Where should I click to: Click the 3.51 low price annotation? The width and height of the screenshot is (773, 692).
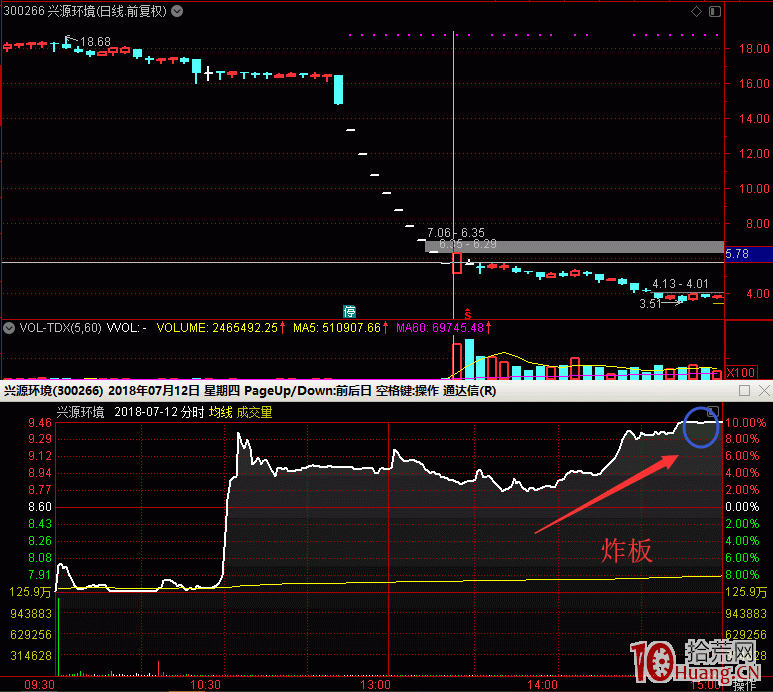(650, 304)
